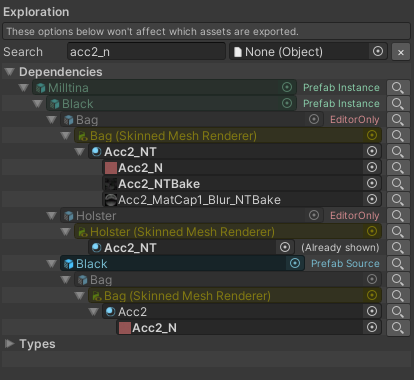Expand the Types section
The height and width of the screenshot is (380, 414).
(x=10, y=344)
